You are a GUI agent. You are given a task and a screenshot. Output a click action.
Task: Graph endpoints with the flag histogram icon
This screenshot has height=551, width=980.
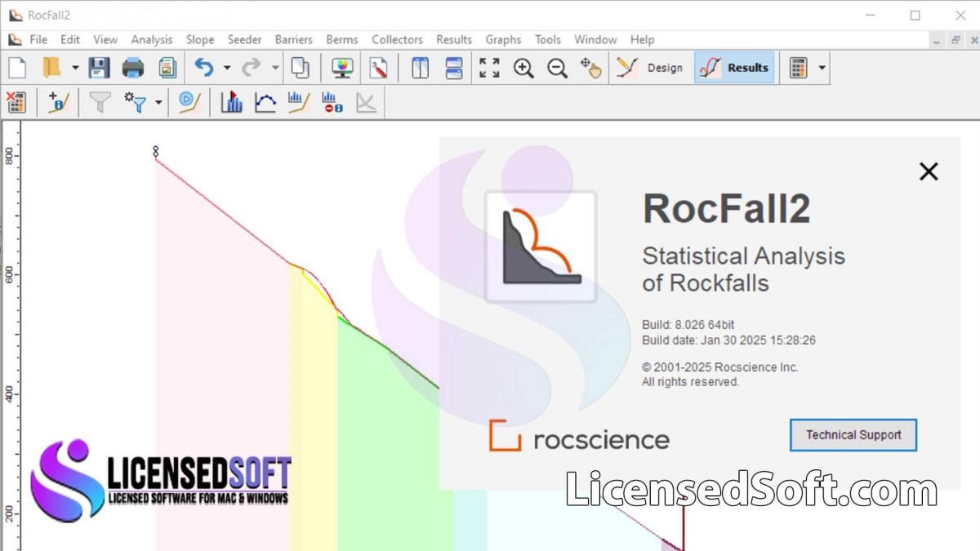tap(232, 102)
